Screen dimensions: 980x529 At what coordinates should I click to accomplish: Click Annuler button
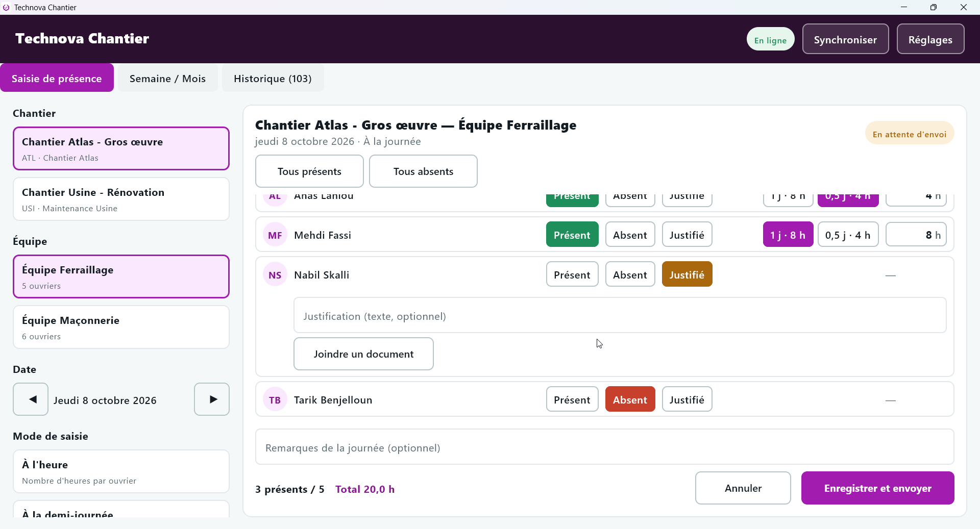click(743, 488)
